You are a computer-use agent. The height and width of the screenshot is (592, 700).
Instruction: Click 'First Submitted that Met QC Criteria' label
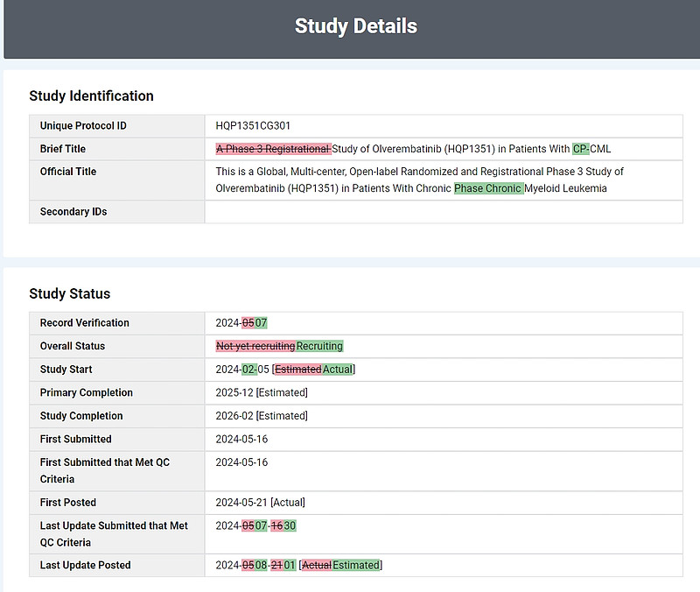[x=105, y=471]
